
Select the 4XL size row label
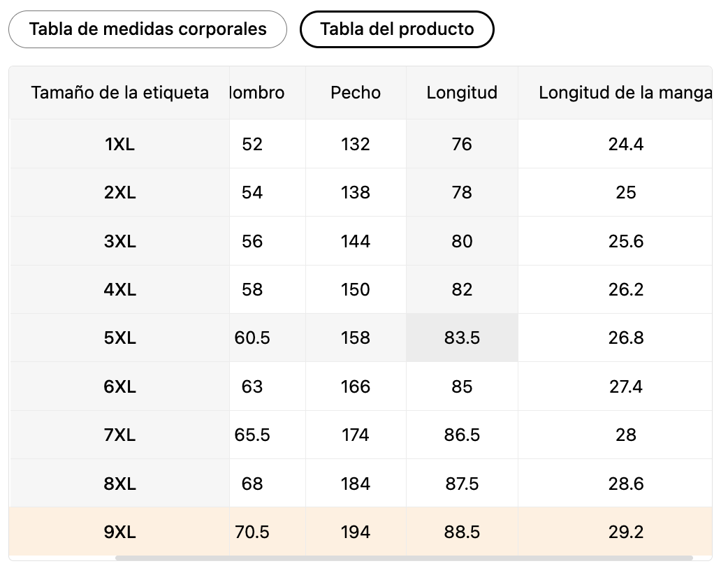pos(119,290)
